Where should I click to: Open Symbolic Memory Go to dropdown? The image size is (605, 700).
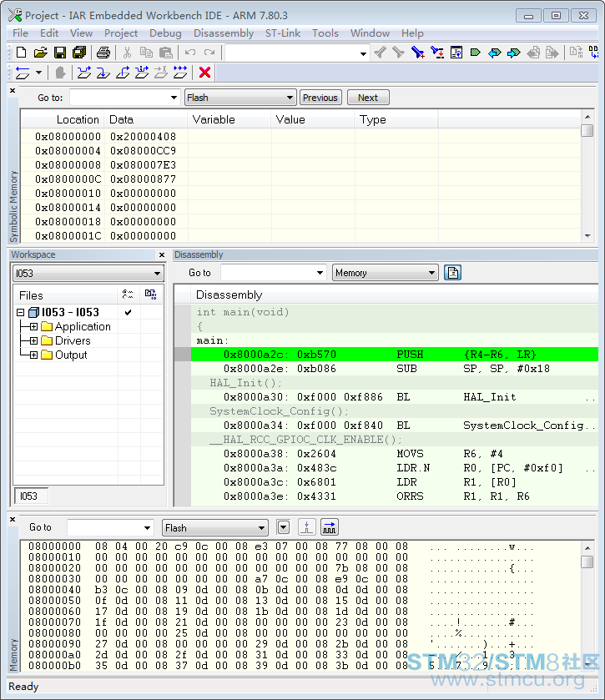coord(174,98)
